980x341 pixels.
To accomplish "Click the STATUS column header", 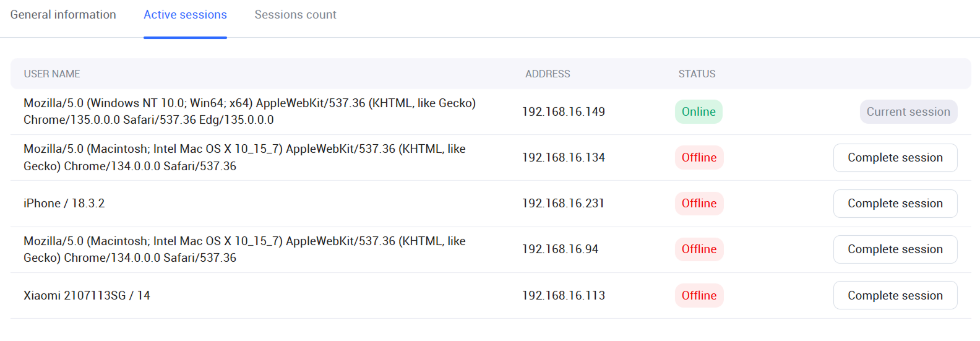I will 697,74.
